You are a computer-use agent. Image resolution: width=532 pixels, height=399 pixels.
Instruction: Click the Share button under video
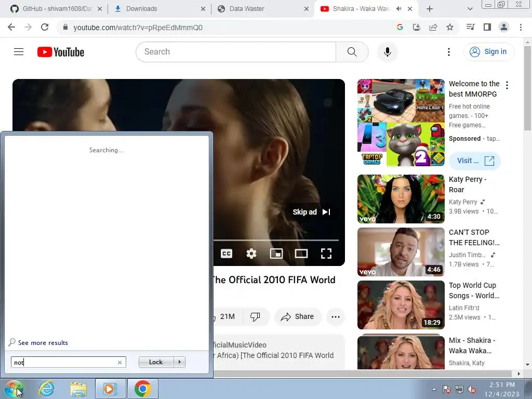pos(298,316)
